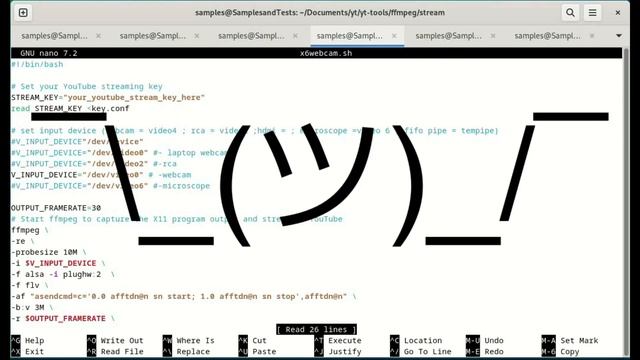Close the second terminal tab
This screenshot has height=360, width=640.
[x=197, y=36]
